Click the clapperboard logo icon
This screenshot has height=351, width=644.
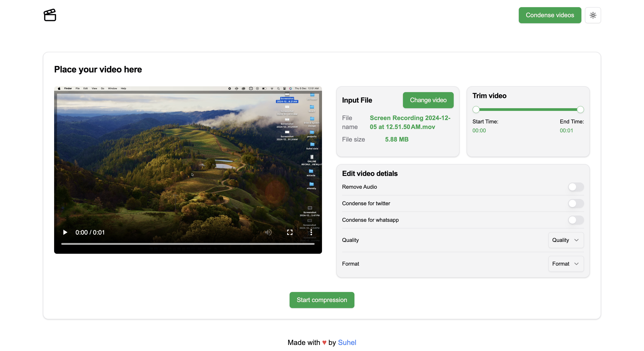tap(50, 15)
